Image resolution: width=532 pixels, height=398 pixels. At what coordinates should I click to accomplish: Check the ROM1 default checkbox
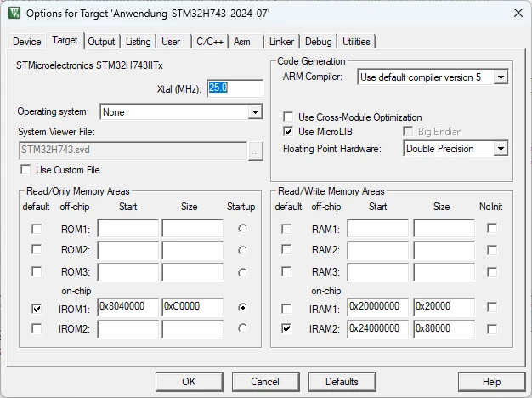[x=37, y=229]
